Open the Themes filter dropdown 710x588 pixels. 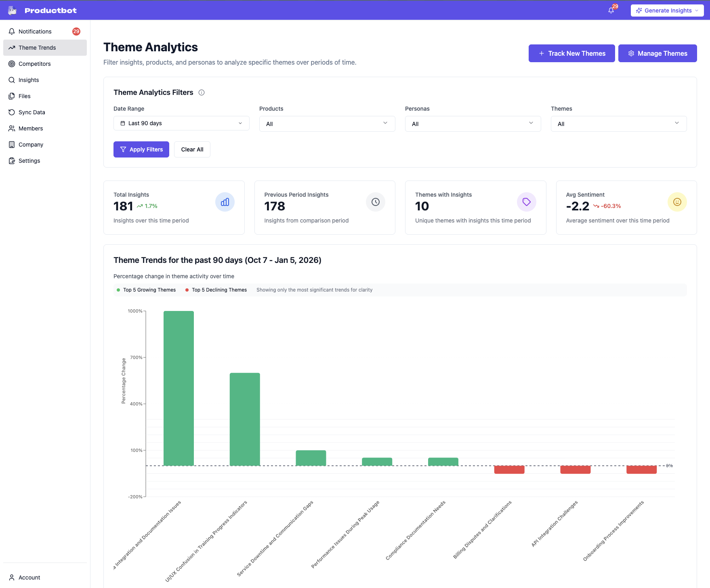coord(619,124)
